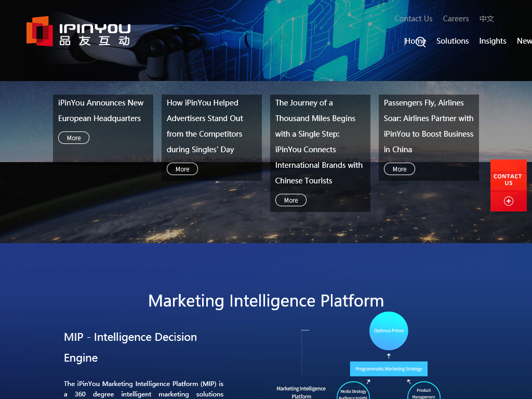This screenshot has width=532, height=399.
Task: Click the Programmatic Marketing Strategy node
Action: (389, 369)
